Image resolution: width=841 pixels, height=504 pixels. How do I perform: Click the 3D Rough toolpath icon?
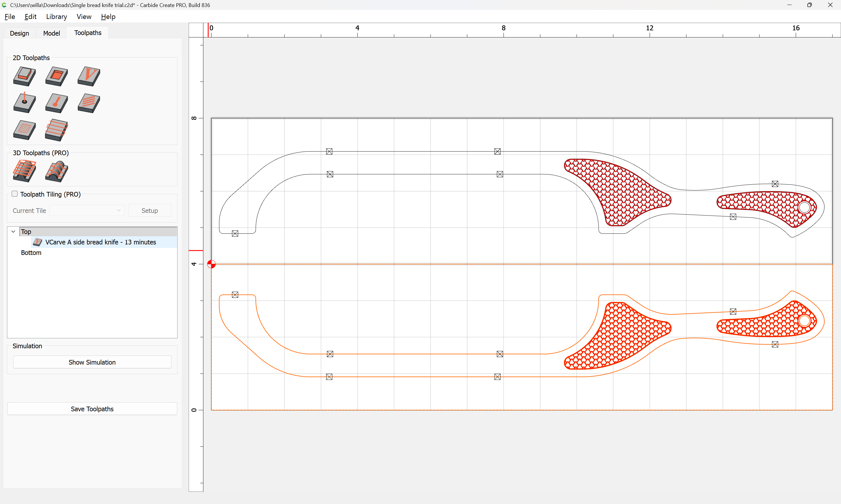tap(24, 171)
